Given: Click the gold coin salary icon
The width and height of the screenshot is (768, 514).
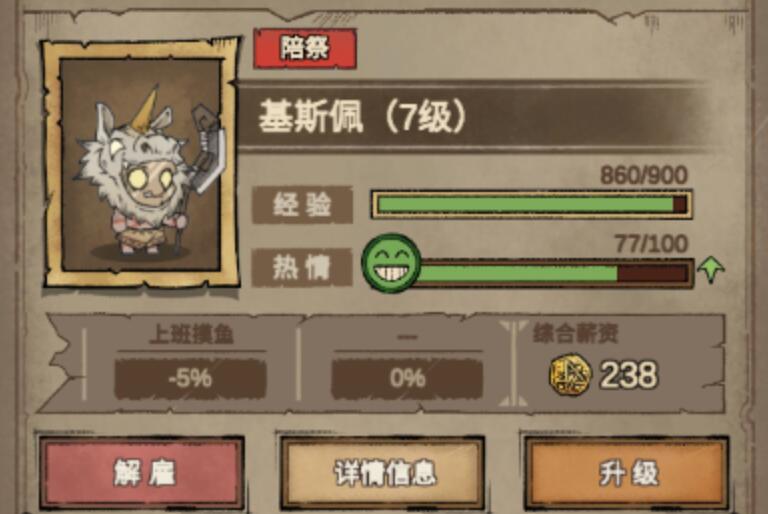Looking at the screenshot, I should pos(570,375).
